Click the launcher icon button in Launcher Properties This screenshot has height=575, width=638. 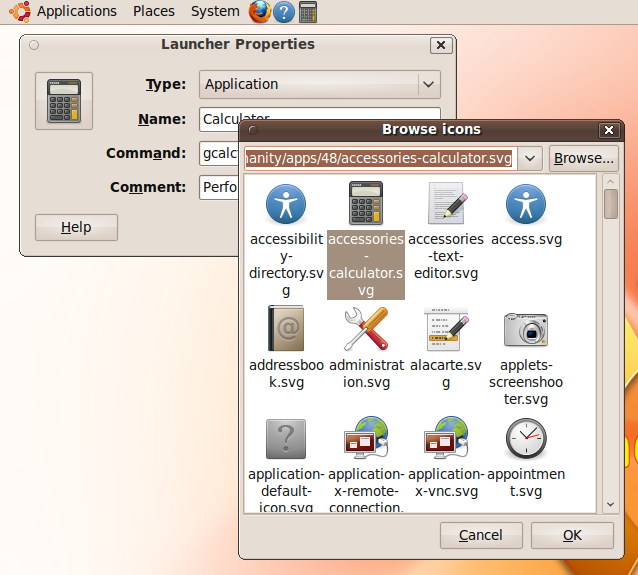64,101
